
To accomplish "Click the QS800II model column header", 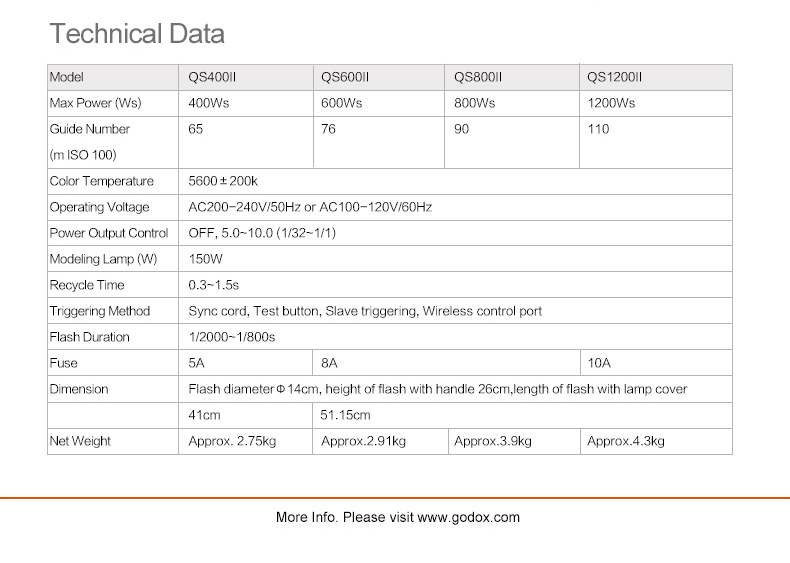I will [478, 77].
